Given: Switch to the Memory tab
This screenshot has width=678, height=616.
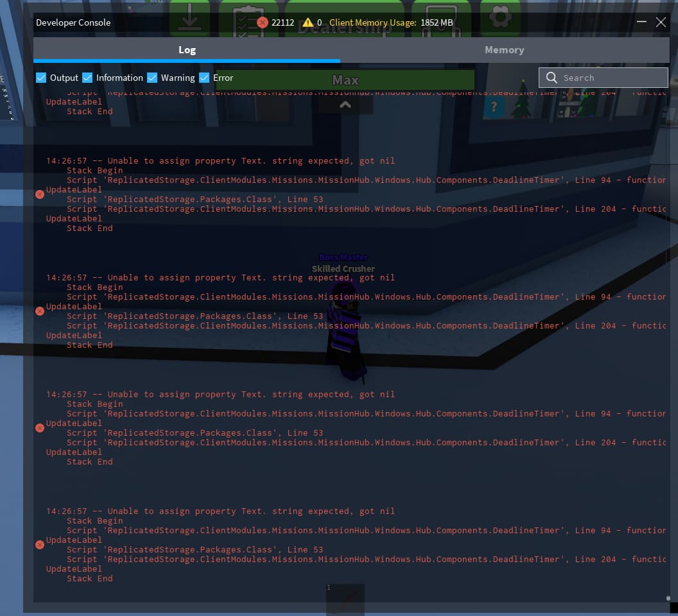Looking at the screenshot, I should coord(504,49).
